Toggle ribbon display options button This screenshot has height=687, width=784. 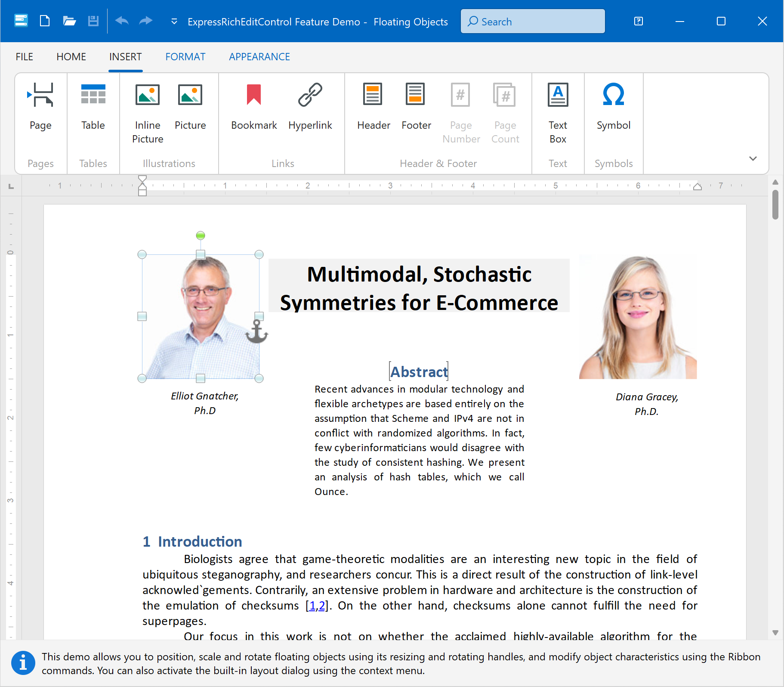coord(639,21)
